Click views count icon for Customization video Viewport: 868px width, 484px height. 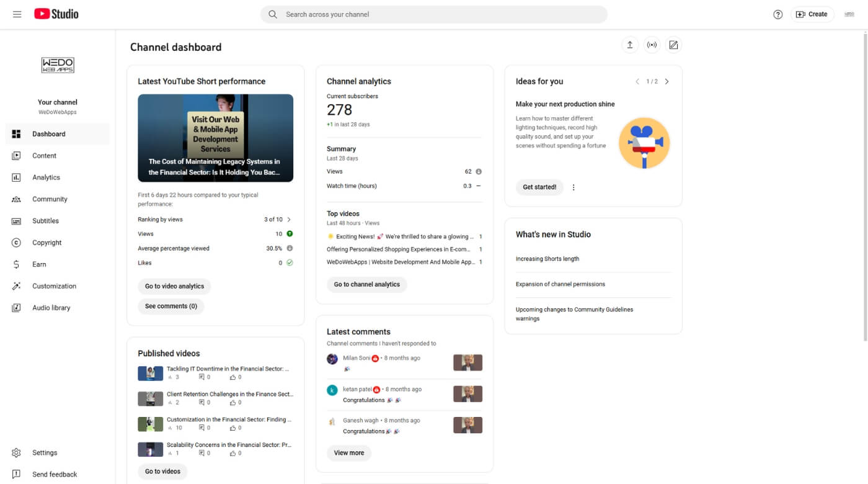(x=170, y=428)
